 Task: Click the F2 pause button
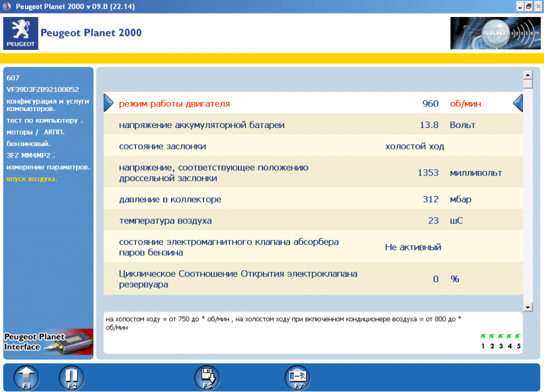(x=71, y=377)
